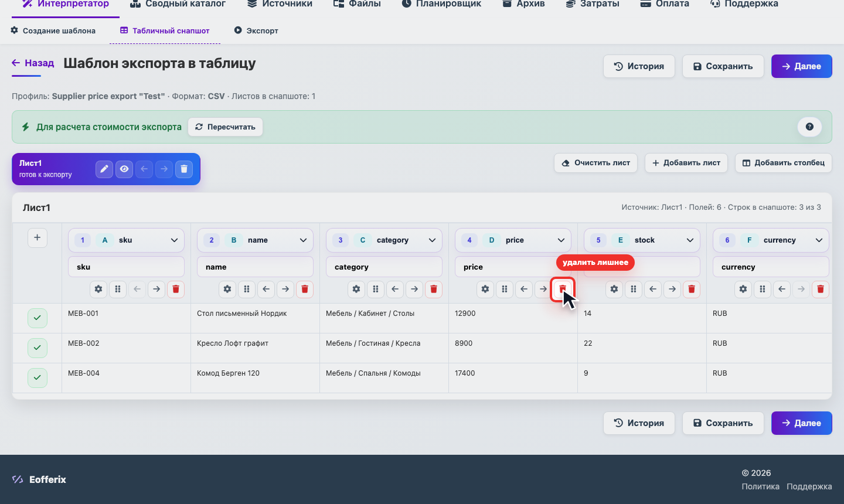This screenshot has height=504, width=844.
Task: Grab the drag handle of category column
Action: [x=376, y=289]
